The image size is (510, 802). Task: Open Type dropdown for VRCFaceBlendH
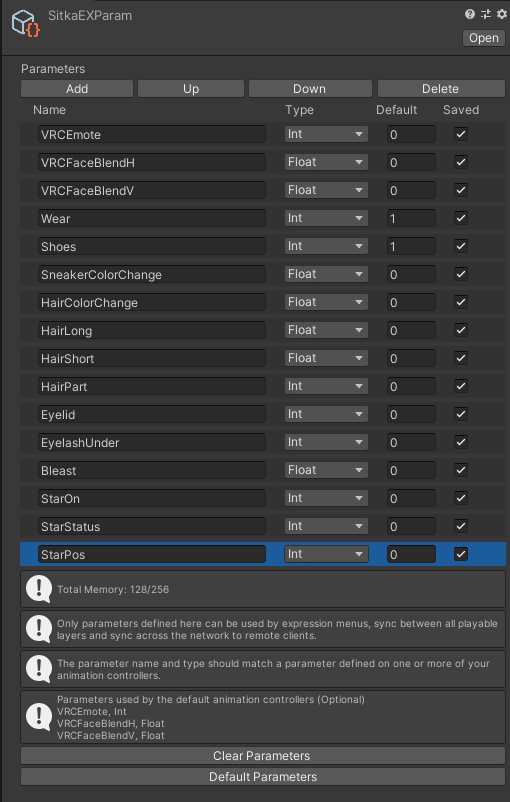[326, 162]
